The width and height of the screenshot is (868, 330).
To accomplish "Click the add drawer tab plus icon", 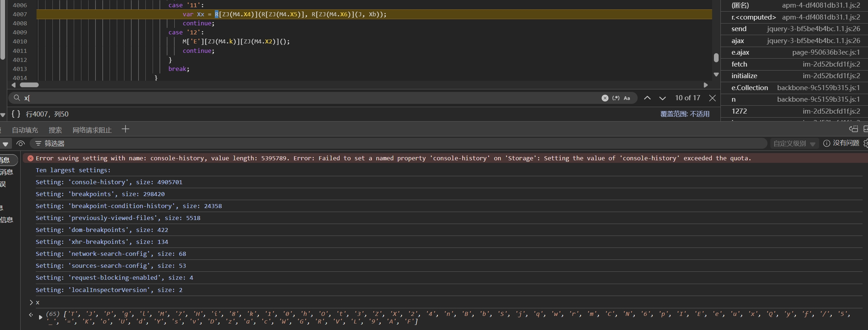I will (x=125, y=129).
